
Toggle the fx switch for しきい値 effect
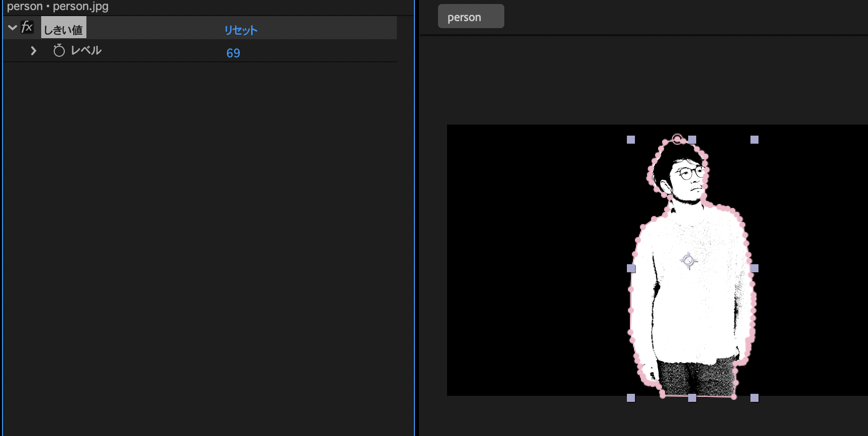coord(27,27)
